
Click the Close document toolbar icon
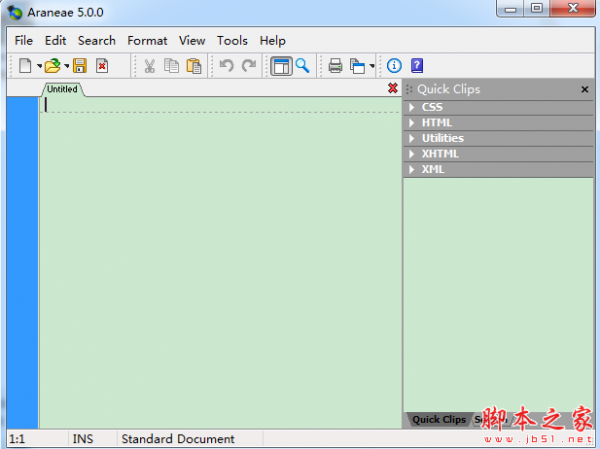pos(102,66)
